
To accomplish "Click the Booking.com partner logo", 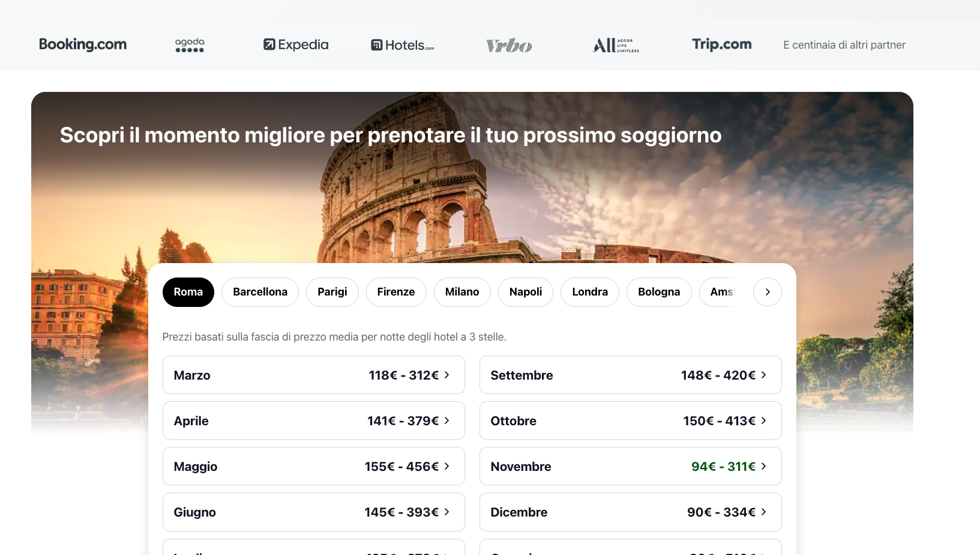I will tap(83, 44).
